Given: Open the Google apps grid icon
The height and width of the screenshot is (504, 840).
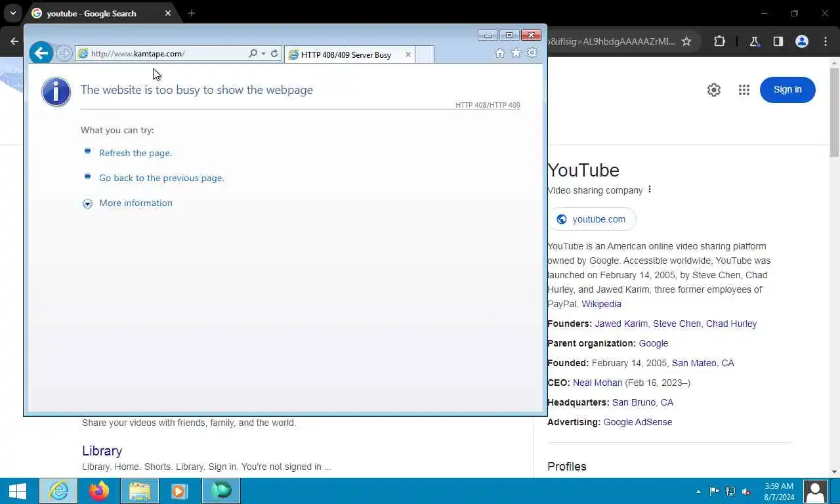Looking at the screenshot, I should click(744, 90).
